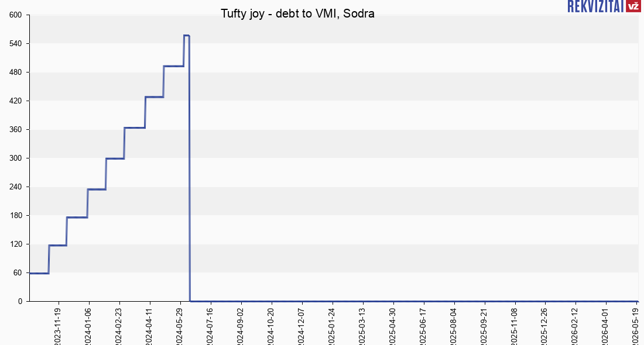Click the 2024-04-11 date tick label
Screen dimensions: 644x345
149,326
